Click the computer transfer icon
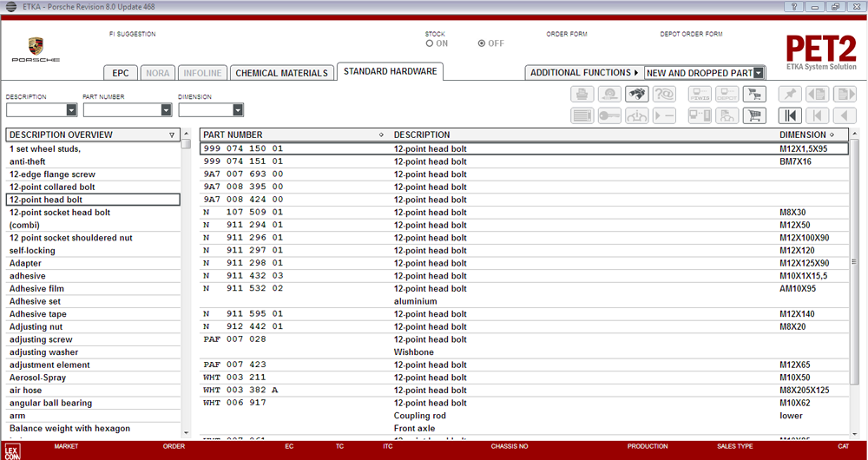The image size is (868, 460). [x=700, y=115]
